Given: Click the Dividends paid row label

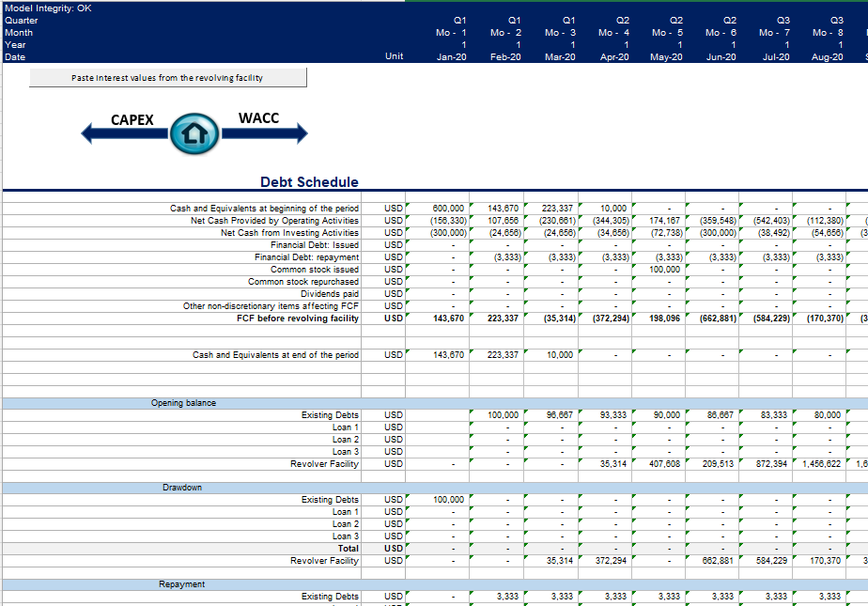Looking at the screenshot, I should pos(329,294).
